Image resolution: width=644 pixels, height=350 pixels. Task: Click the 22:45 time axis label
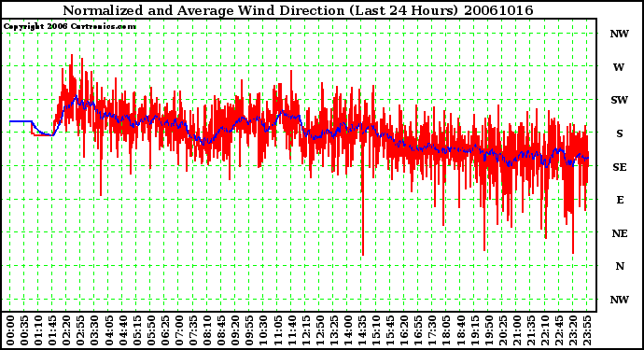pos(559,330)
